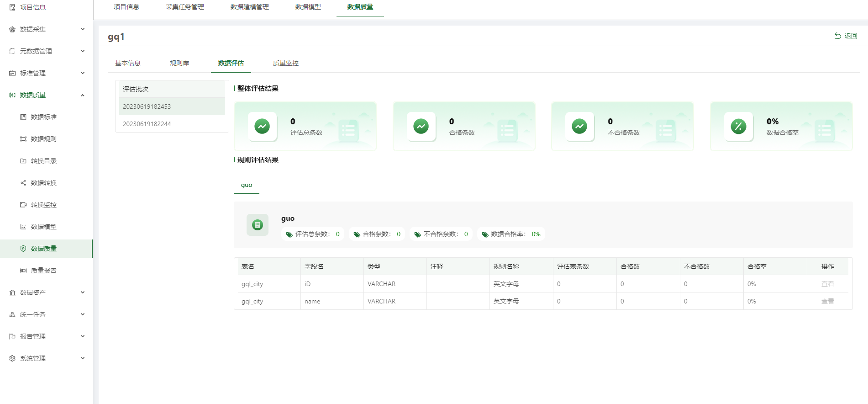Click the 数据采集 sidebar icon
The image size is (868, 404).
pos(12,29)
